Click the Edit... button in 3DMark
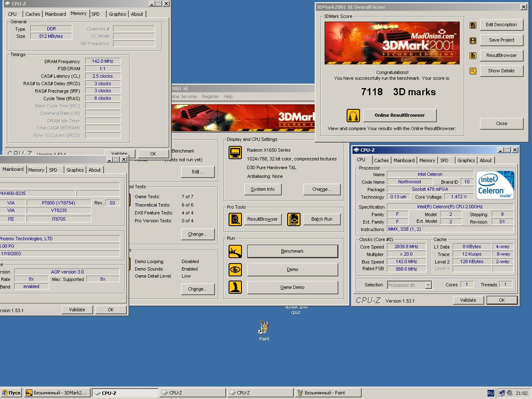This screenshot has height=399, width=532. pyautogui.click(x=197, y=172)
